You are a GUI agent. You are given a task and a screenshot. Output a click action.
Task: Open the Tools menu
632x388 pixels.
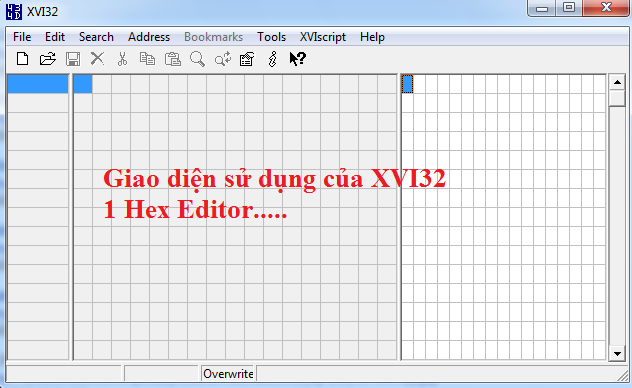pyautogui.click(x=272, y=37)
